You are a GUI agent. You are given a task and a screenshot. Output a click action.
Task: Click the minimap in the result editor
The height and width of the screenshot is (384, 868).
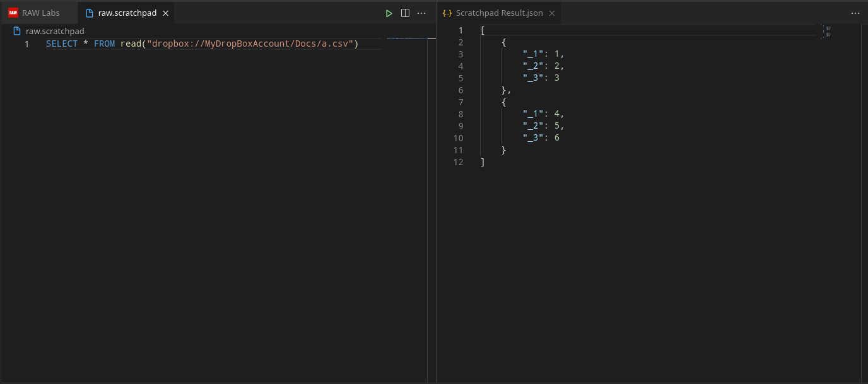click(x=826, y=32)
